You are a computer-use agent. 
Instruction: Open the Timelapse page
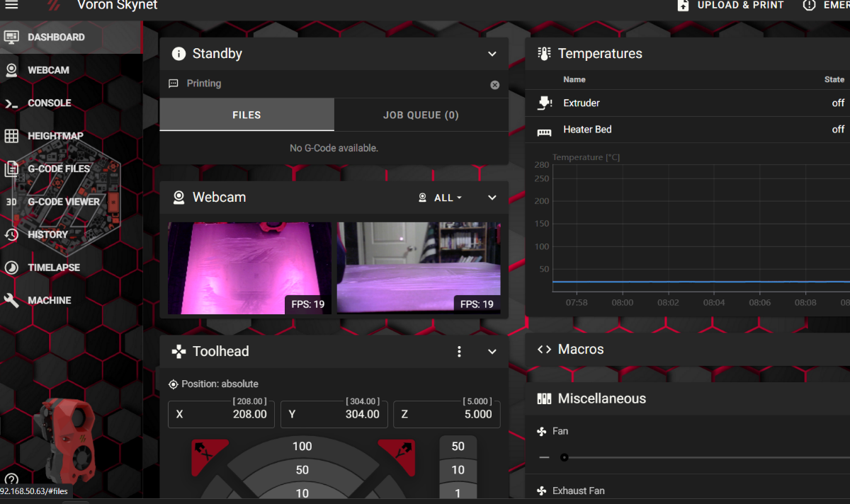[71, 268]
